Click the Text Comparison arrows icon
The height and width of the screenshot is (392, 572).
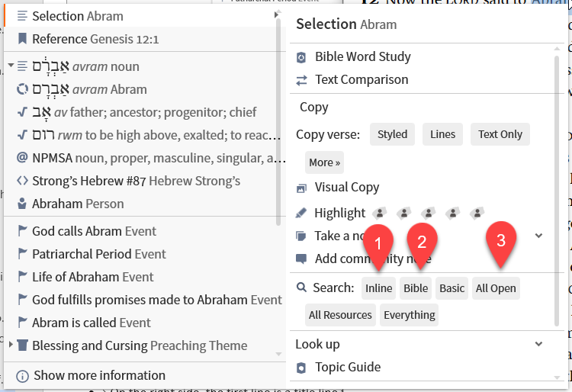click(301, 80)
